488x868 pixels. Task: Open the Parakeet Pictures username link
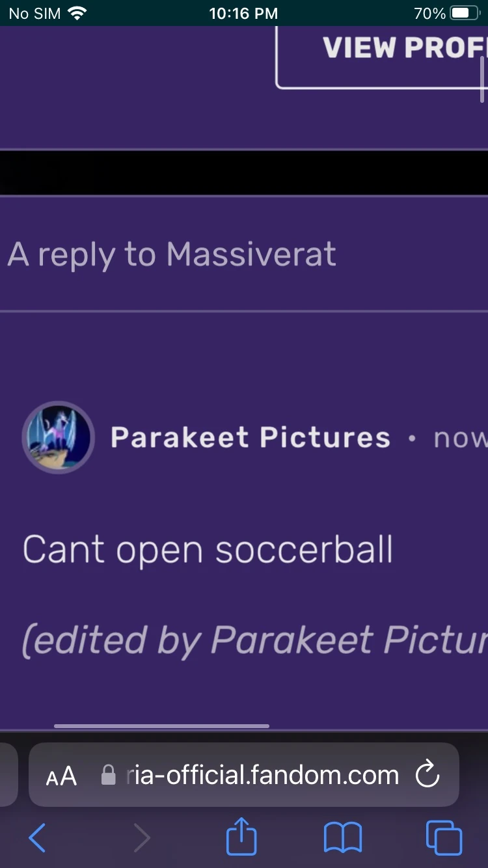[251, 437]
